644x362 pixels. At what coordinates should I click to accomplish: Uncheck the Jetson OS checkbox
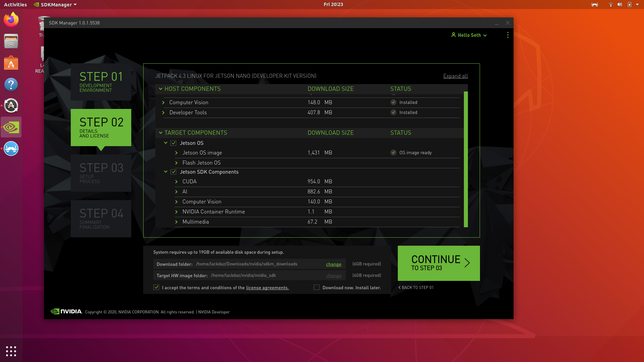coord(173,143)
